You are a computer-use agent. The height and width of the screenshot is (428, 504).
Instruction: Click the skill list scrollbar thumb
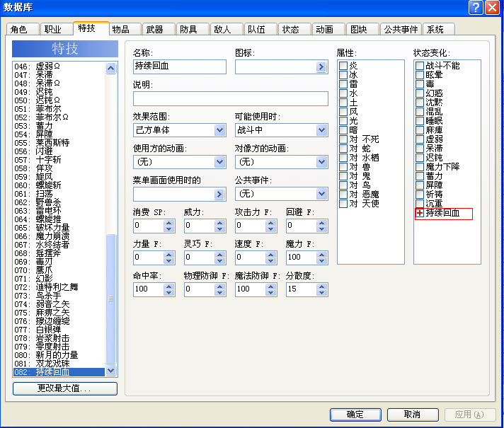pyautogui.click(x=110, y=299)
